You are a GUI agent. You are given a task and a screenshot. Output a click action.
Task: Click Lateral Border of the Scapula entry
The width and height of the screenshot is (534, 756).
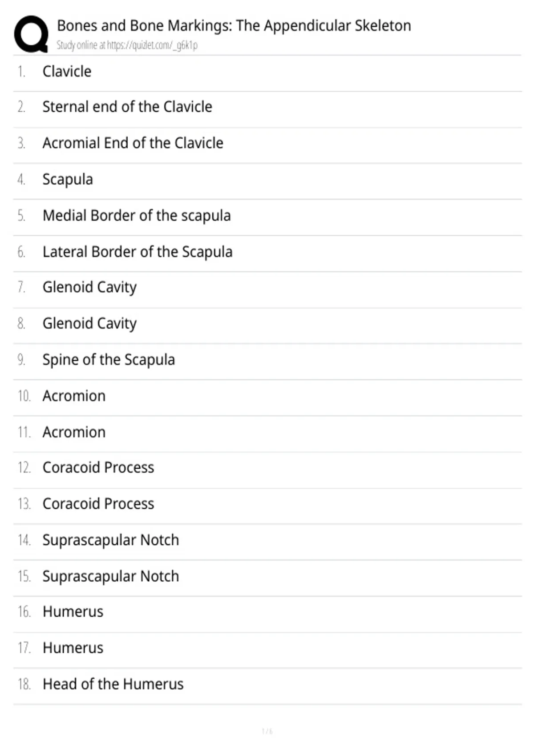(138, 252)
